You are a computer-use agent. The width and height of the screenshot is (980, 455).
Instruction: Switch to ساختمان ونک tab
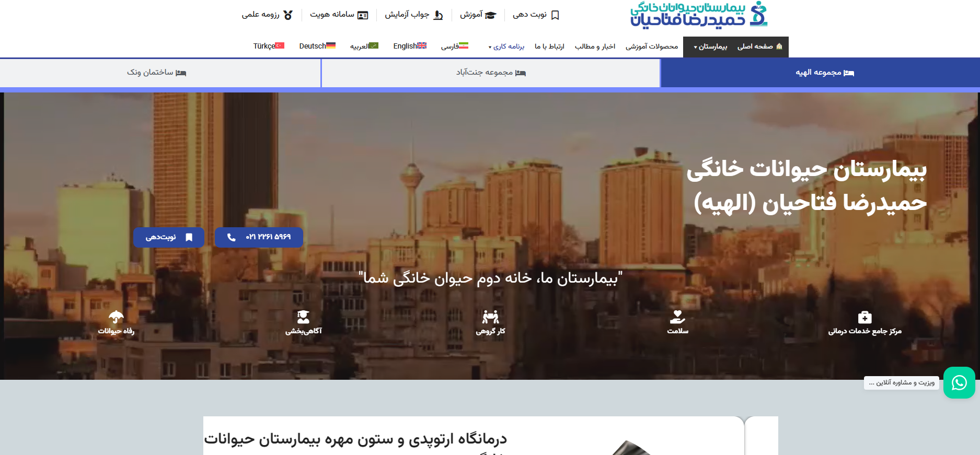coord(160,73)
